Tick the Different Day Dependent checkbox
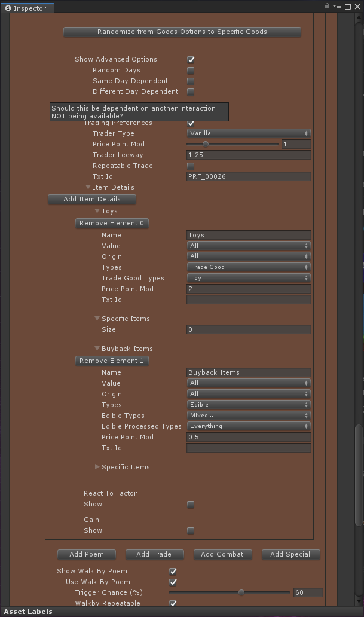The width and height of the screenshot is (364, 617). pyautogui.click(x=191, y=91)
